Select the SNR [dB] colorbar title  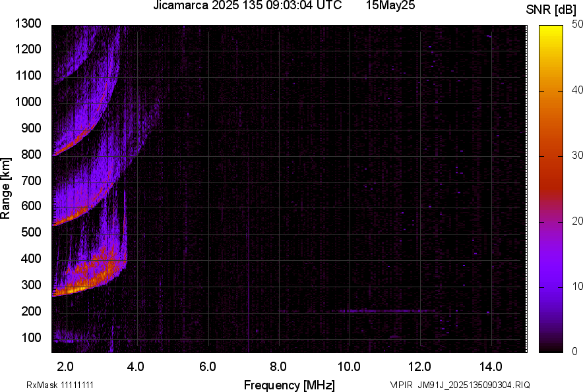point(551,10)
